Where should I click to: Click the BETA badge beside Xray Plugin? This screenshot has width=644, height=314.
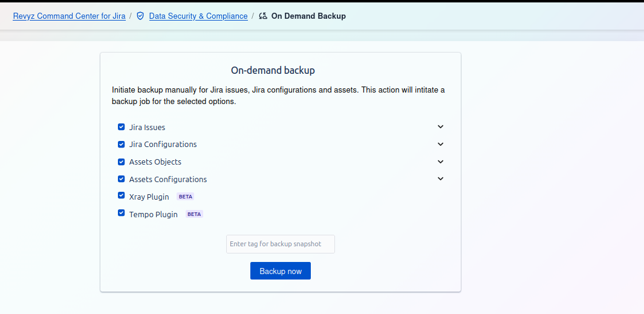186,197
